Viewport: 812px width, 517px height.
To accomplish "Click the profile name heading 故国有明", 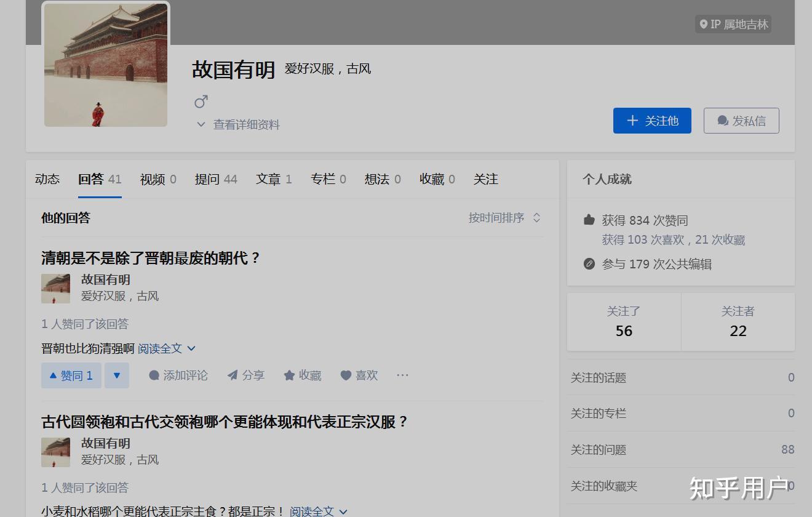I will coord(233,70).
